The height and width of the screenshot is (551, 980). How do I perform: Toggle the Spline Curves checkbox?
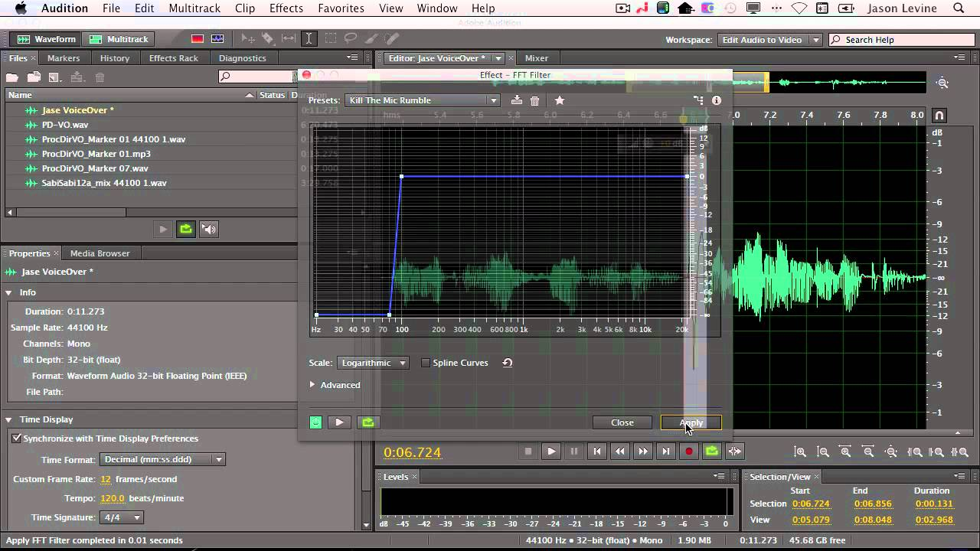426,363
